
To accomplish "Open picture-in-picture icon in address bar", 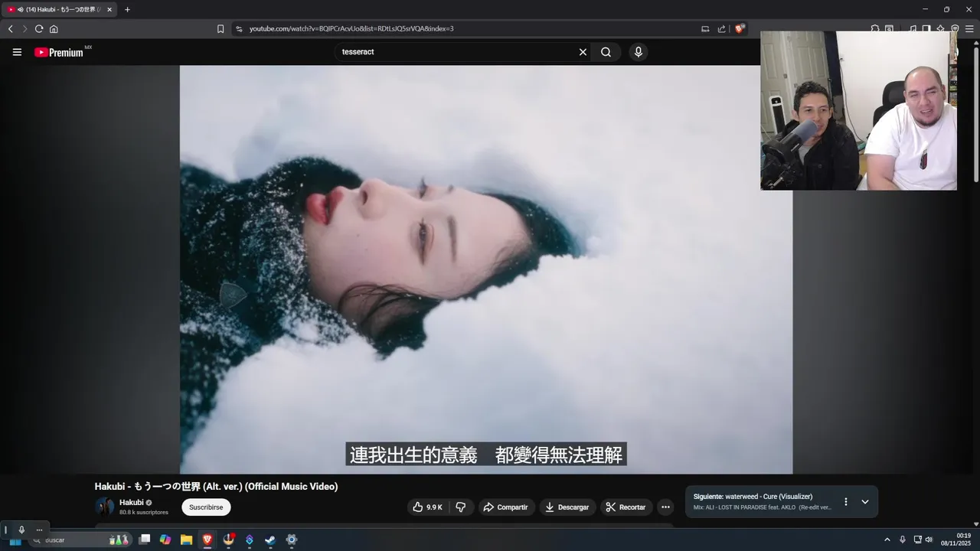I will tap(705, 29).
